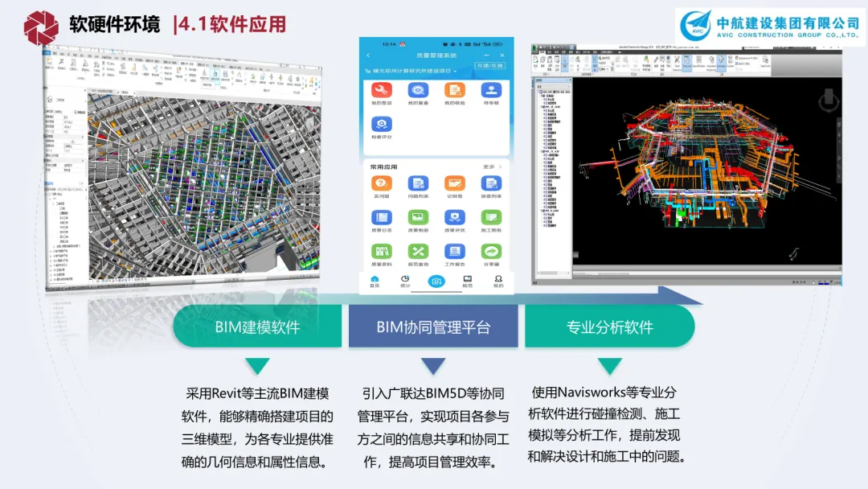This screenshot has width=868, height=489.
Task: Click Autodesk Rendering tool in Navisworks
Action: pos(711,63)
